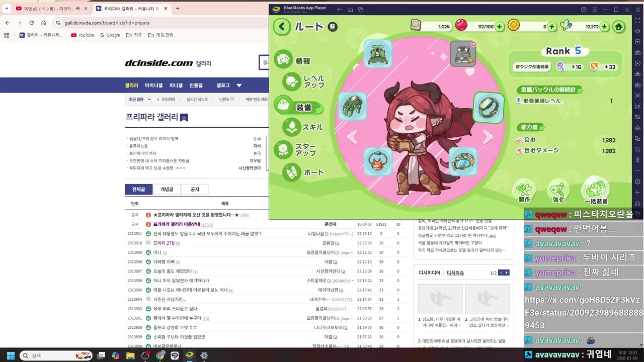This screenshot has width=644, height=362.
Task: Select the wristwatch equipment slot
Action: point(489,107)
